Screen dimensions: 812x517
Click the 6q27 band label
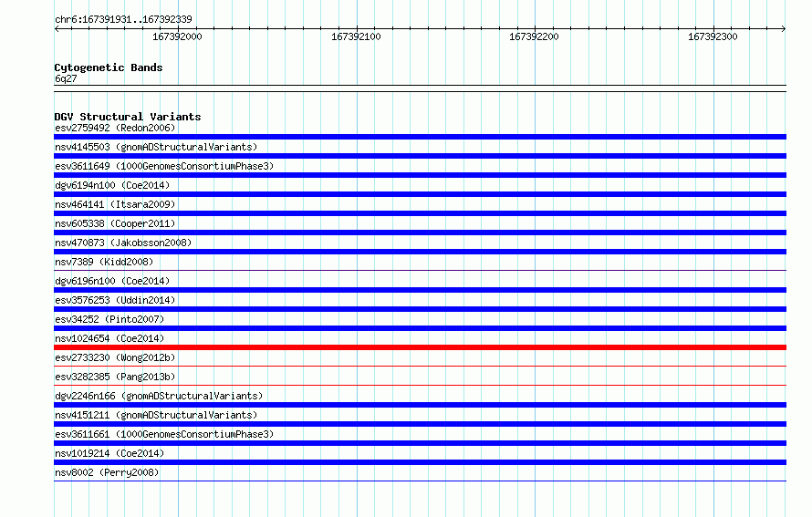coord(66,78)
